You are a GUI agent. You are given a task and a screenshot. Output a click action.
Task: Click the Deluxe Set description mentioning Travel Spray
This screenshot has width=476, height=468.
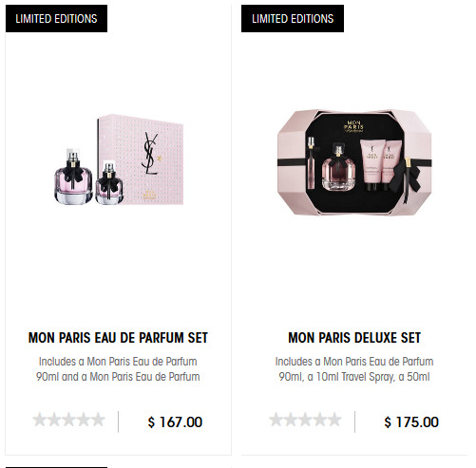[x=354, y=369]
